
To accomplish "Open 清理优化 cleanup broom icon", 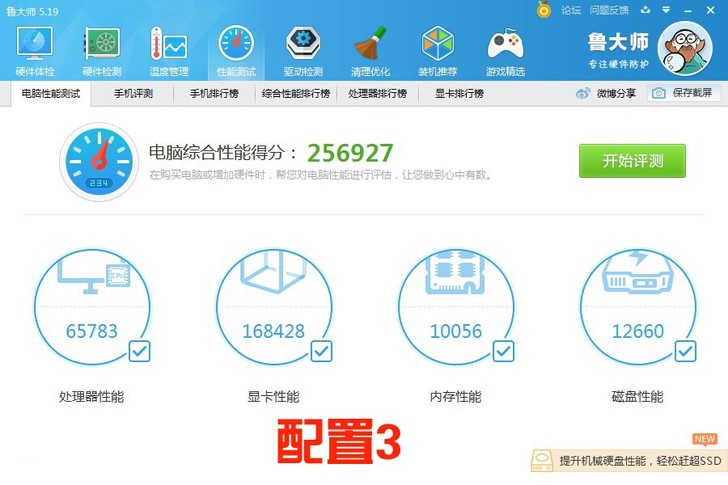I will coord(370,51).
